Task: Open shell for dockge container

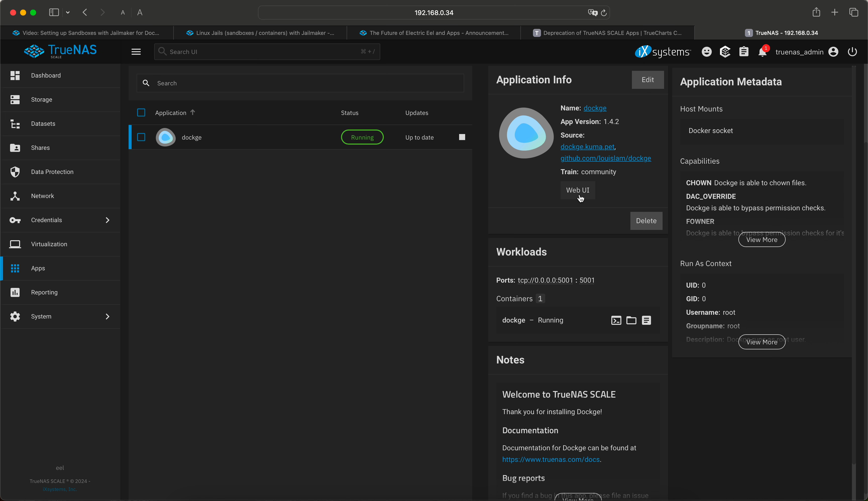Action: click(x=616, y=320)
